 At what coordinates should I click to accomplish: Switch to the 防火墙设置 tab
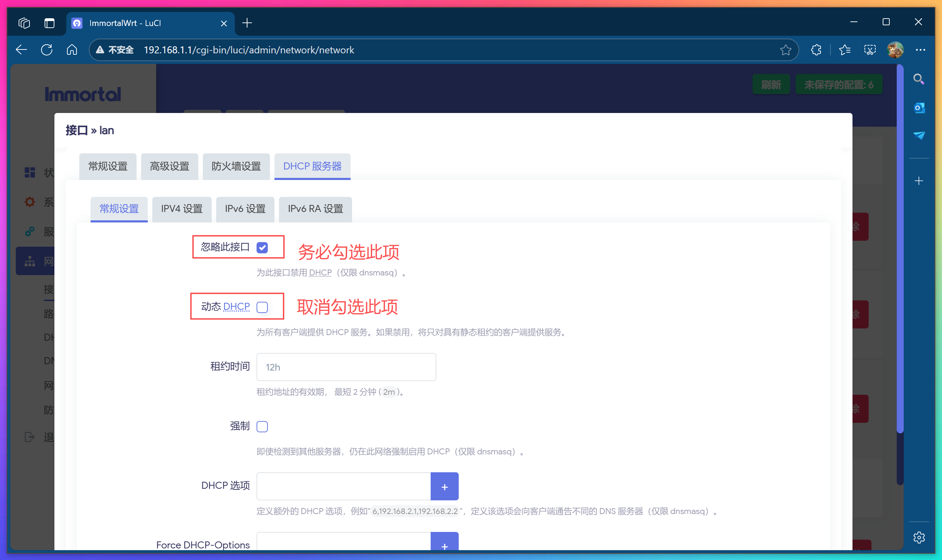point(236,166)
